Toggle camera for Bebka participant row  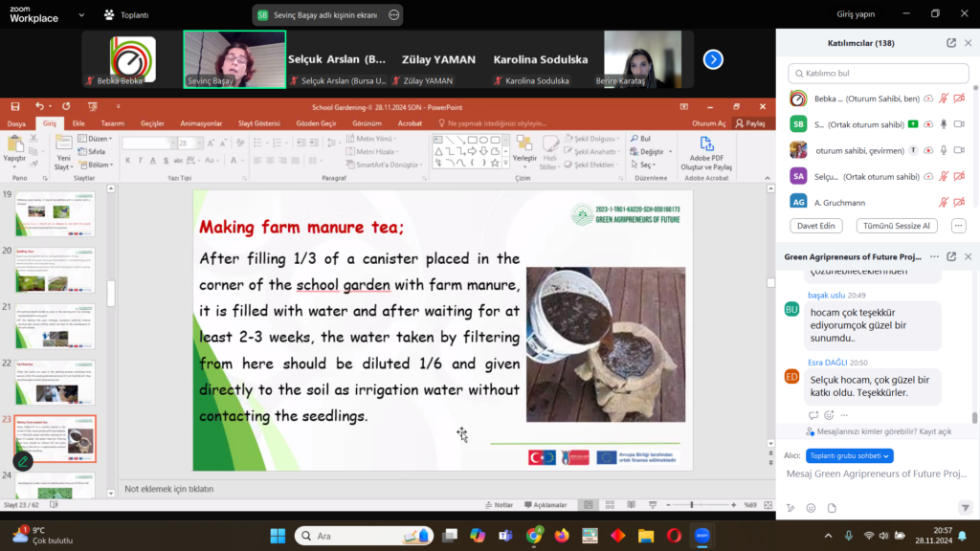point(959,99)
